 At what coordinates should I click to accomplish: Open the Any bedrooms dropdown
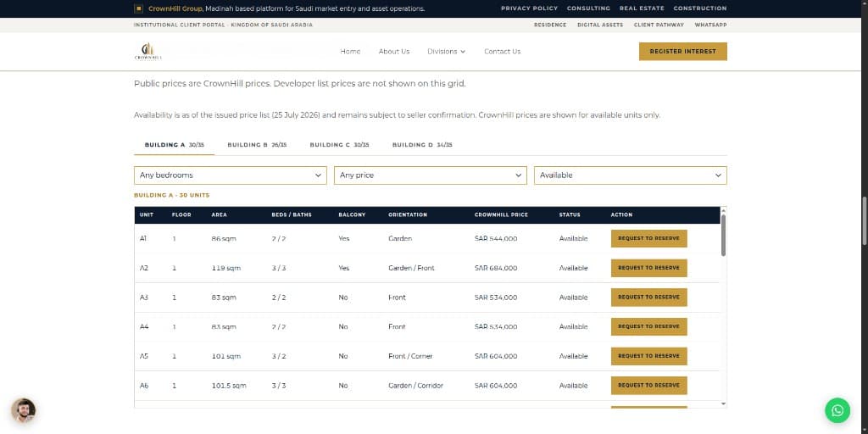click(x=230, y=175)
